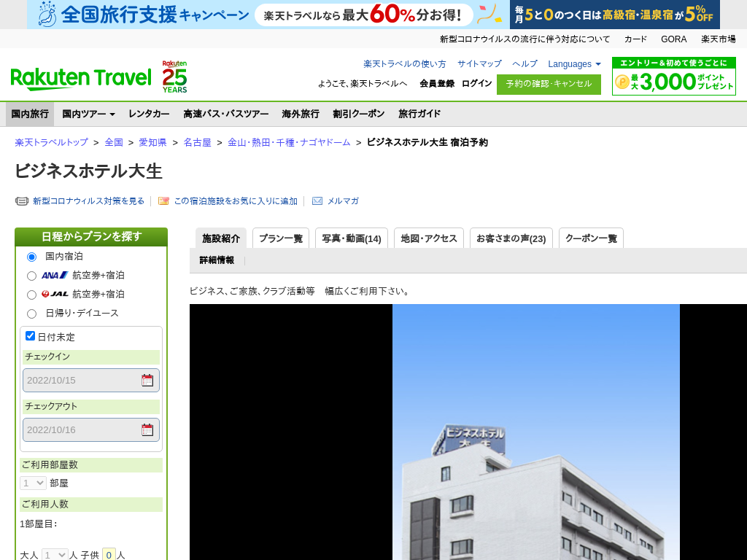Switch to the 施設紹介 tab

(x=221, y=238)
